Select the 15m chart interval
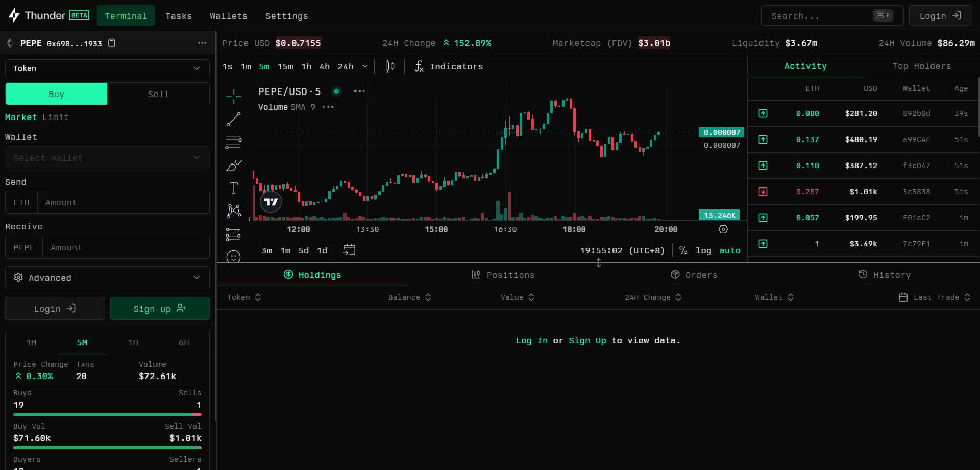The image size is (980, 470). click(285, 66)
